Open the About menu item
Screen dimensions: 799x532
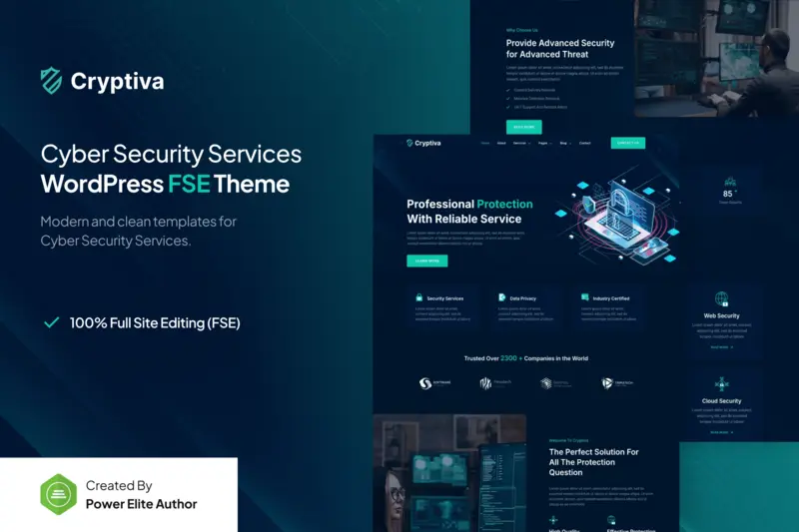501,143
